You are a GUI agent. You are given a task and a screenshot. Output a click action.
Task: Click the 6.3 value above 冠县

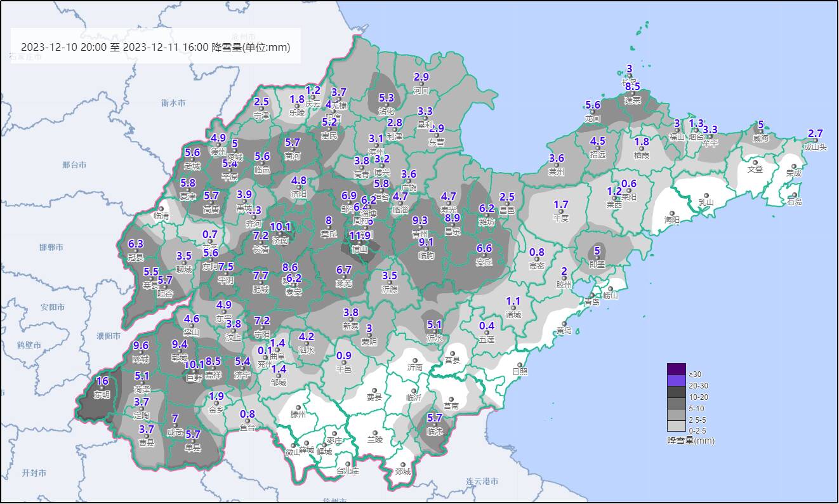click(x=136, y=244)
